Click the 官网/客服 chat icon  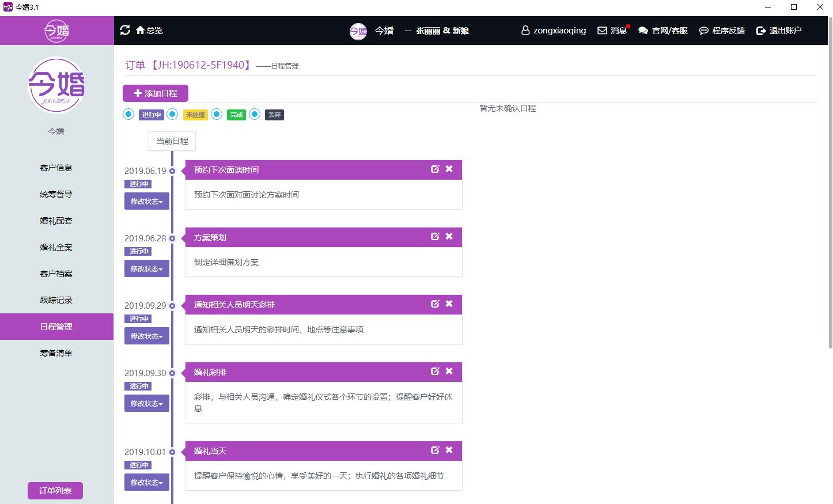coord(643,31)
